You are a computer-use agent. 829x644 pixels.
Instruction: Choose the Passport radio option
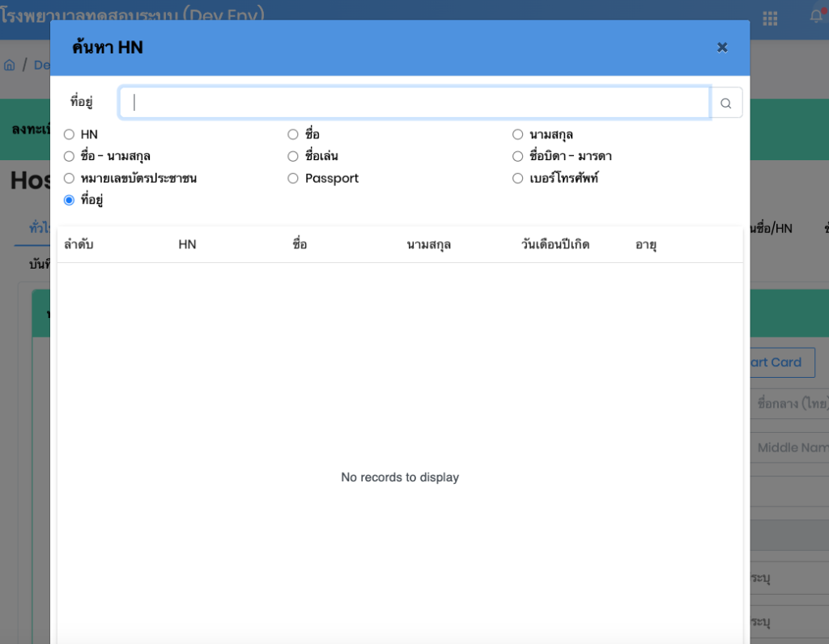pos(293,178)
